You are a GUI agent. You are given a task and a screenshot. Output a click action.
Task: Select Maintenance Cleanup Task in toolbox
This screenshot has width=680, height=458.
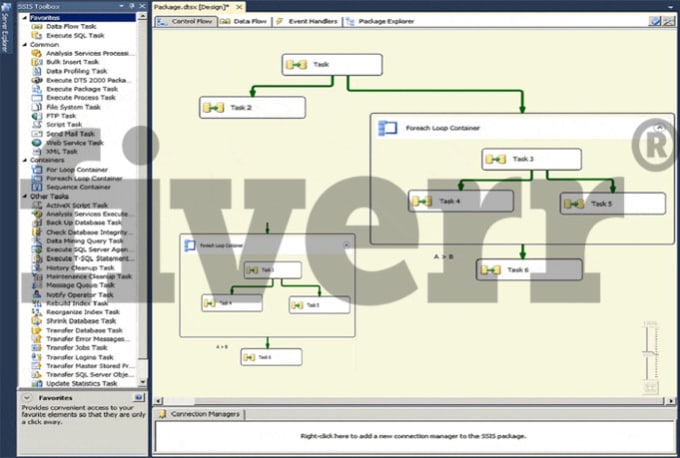pos(88,276)
